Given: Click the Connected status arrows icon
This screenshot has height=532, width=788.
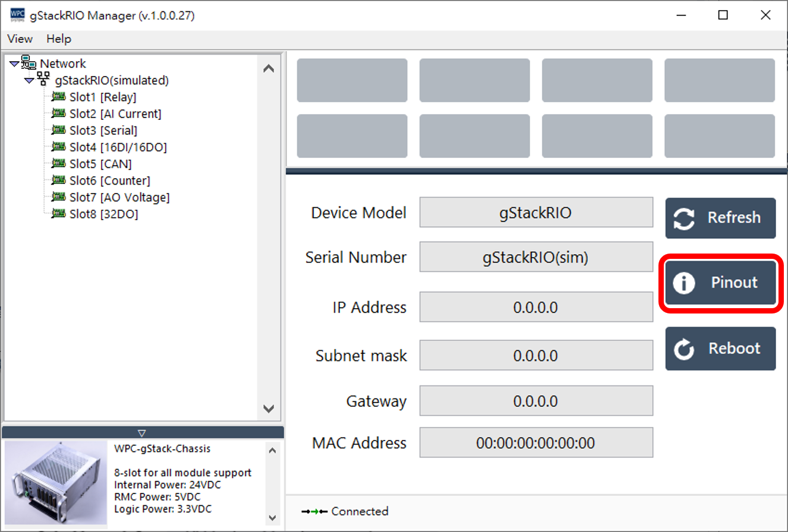Looking at the screenshot, I should click(x=314, y=511).
